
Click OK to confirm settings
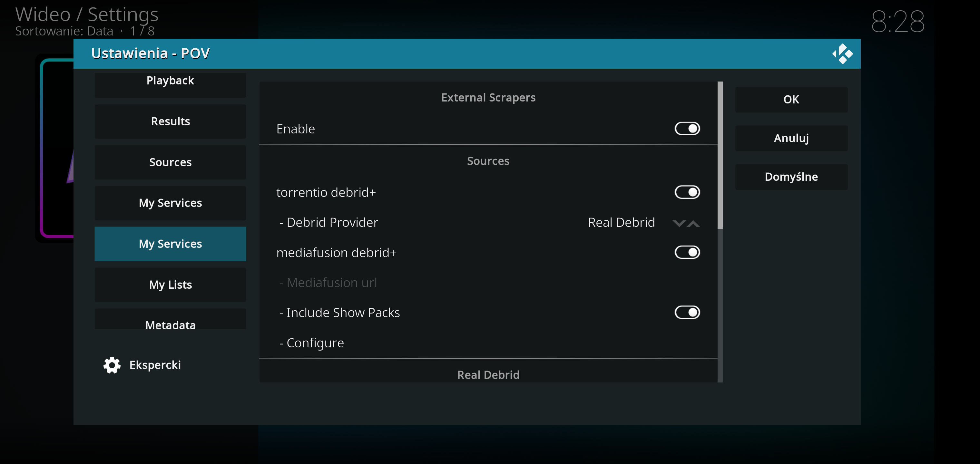(x=791, y=99)
